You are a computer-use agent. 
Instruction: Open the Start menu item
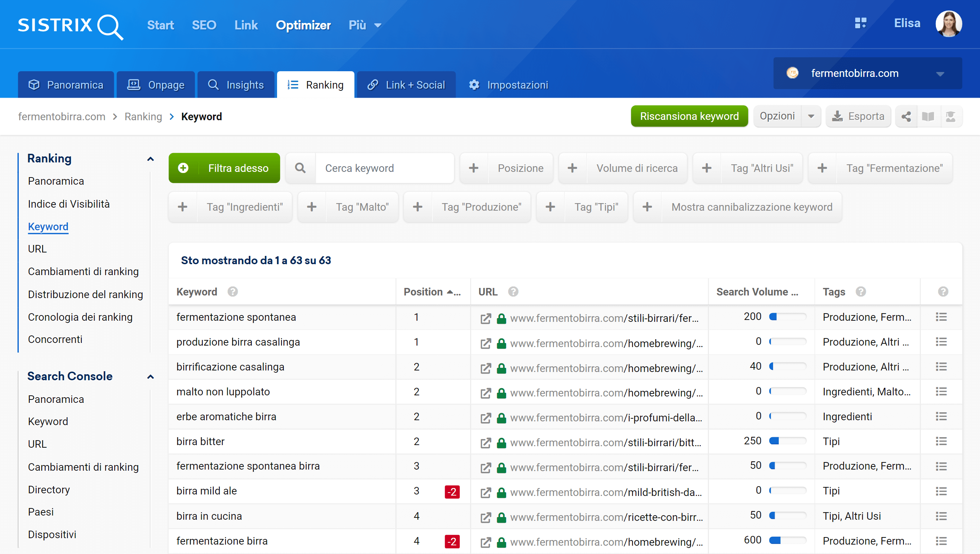click(x=161, y=26)
